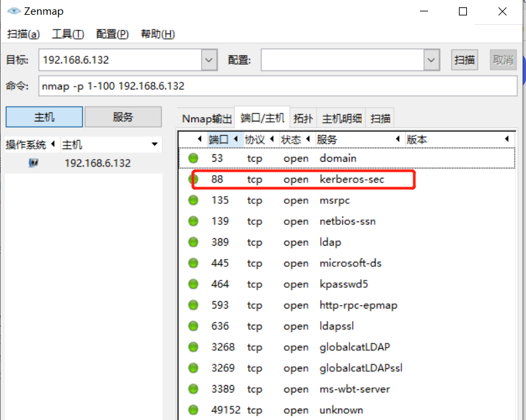Open the 配置 profile dropdown arrow
The width and height of the screenshot is (526, 420).
[431, 60]
